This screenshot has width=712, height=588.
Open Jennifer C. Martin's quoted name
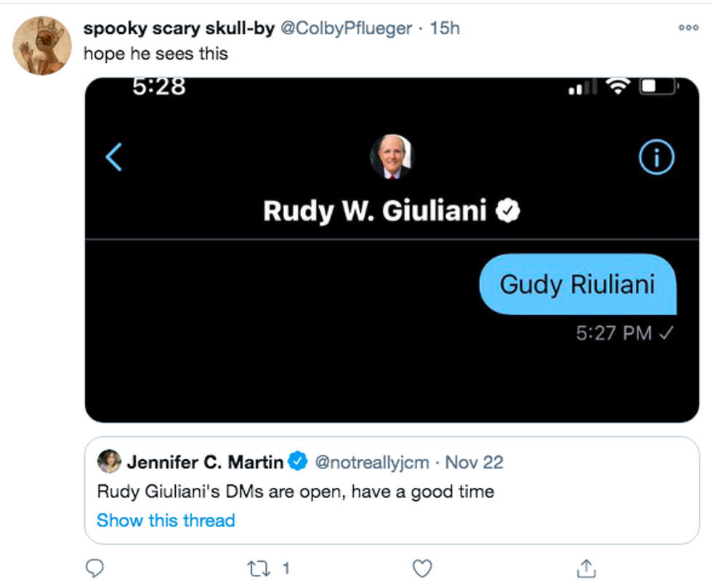(205, 462)
